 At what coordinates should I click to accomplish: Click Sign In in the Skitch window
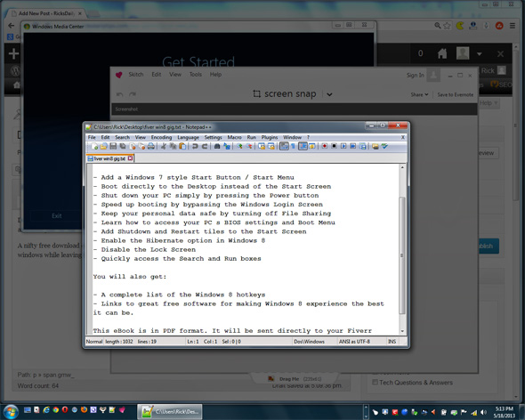[x=416, y=75]
